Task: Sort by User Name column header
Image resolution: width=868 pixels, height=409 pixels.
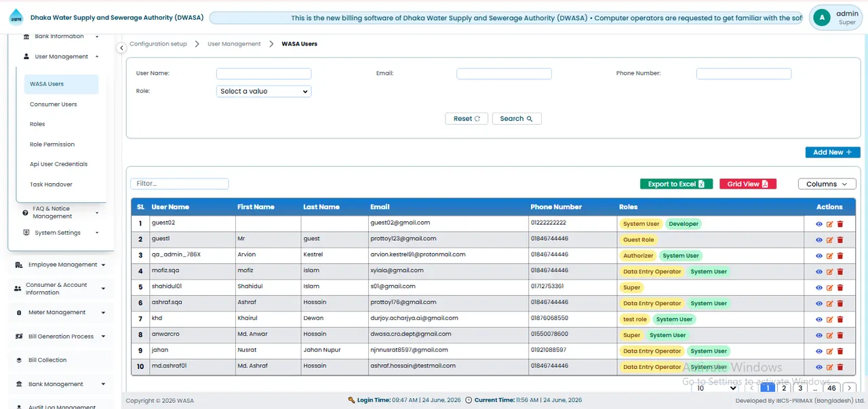Action: point(170,207)
